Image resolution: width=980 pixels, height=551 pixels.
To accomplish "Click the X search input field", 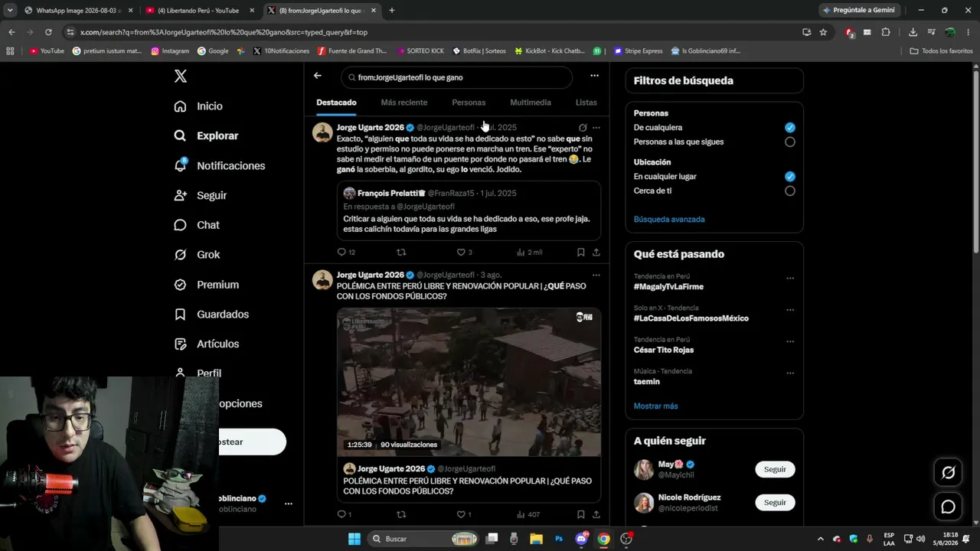I will click(x=456, y=77).
